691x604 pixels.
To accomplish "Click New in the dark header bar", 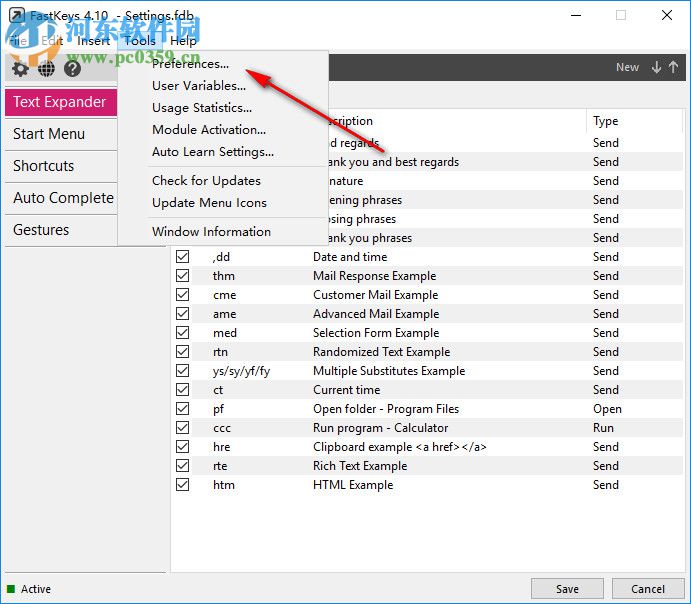I will [x=627, y=67].
